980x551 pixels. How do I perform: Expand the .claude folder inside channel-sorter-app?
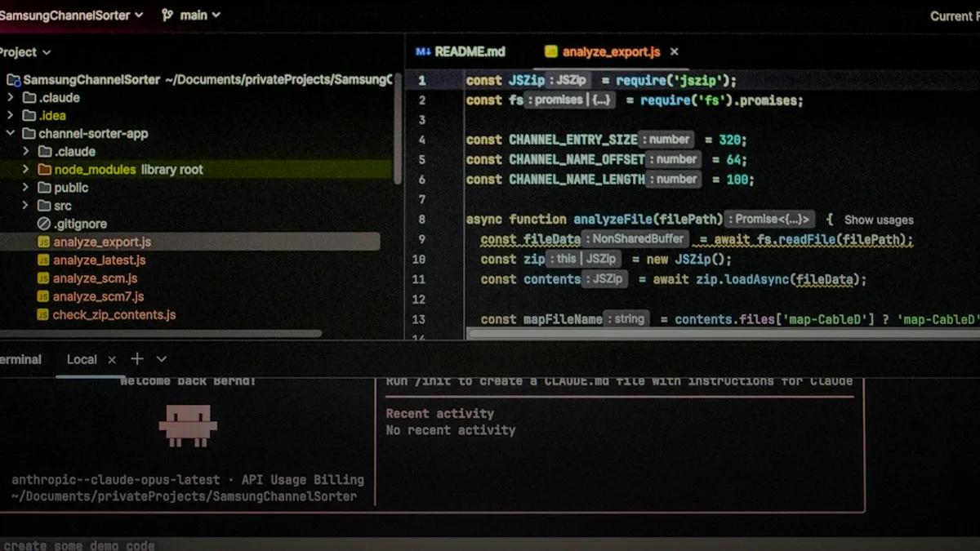[x=25, y=152]
